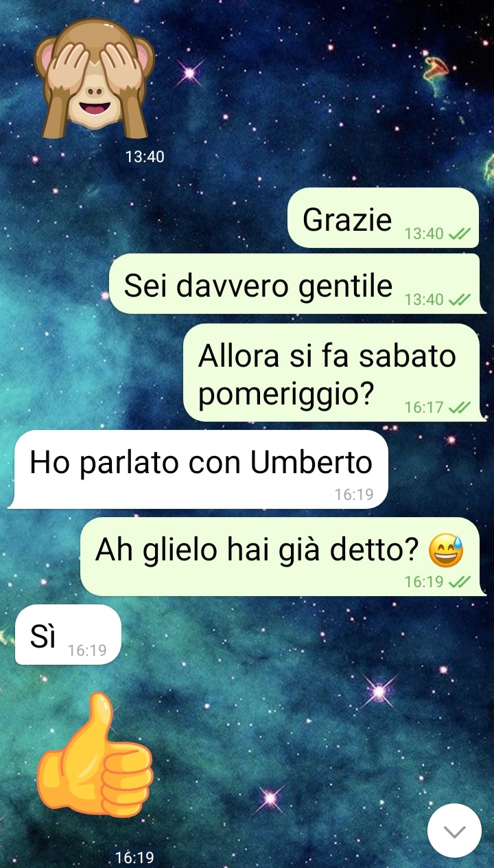The height and width of the screenshot is (868, 494).
Task: Tap the scroll-to-bottom chevron button
Action: (454, 830)
